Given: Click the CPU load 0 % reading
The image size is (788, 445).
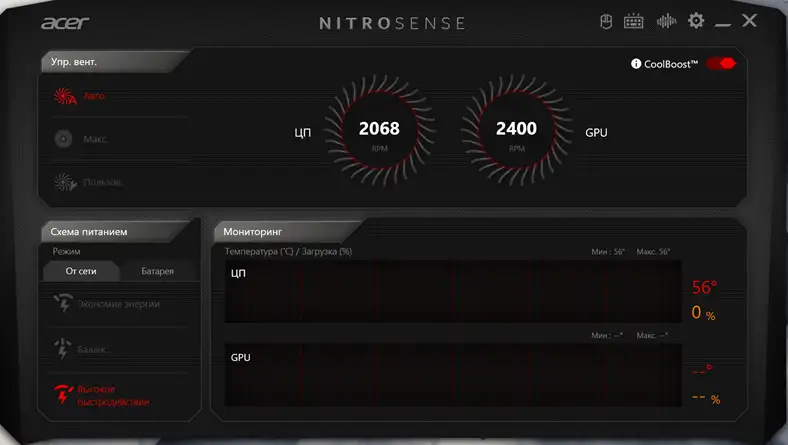Looking at the screenshot, I should 703,313.
